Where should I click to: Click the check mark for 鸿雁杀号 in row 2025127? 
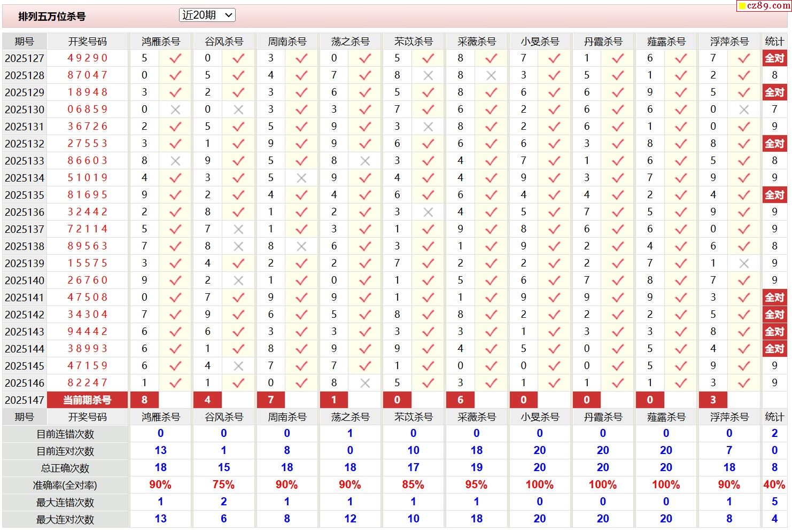click(175, 58)
